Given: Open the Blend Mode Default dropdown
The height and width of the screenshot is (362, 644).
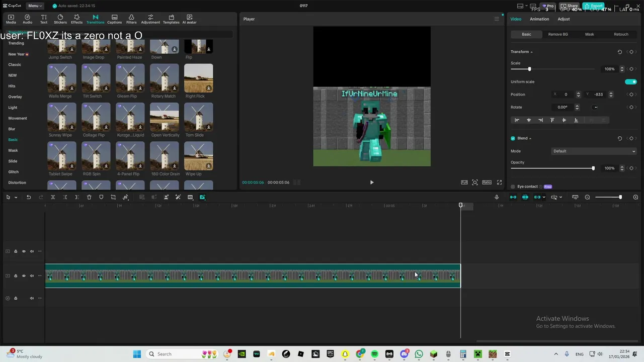Looking at the screenshot, I should pyautogui.click(x=594, y=151).
